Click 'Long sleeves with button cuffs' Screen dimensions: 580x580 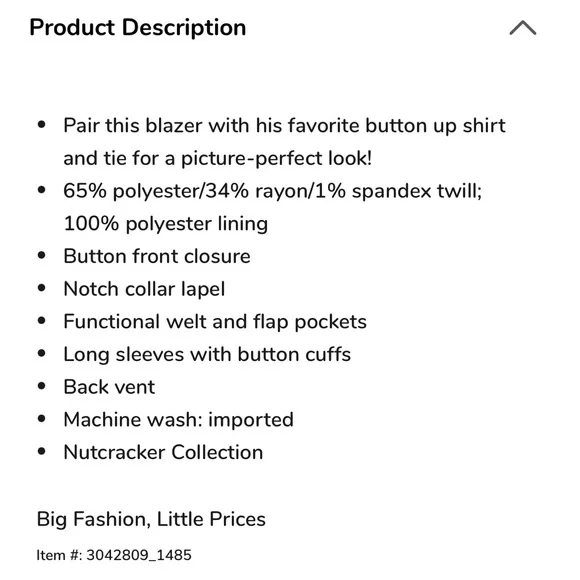207,354
